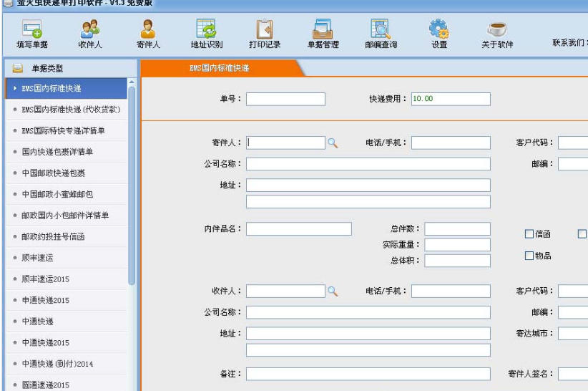
Task: Select 顺丰速运2015 template
Action: (67, 279)
